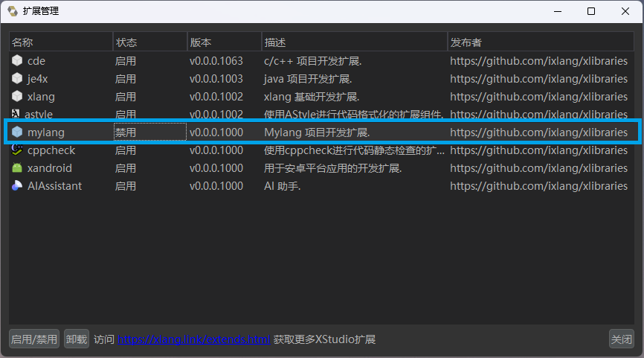Click the blue mylang extension icon
This screenshot has width=644, height=358.
(17, 132)
